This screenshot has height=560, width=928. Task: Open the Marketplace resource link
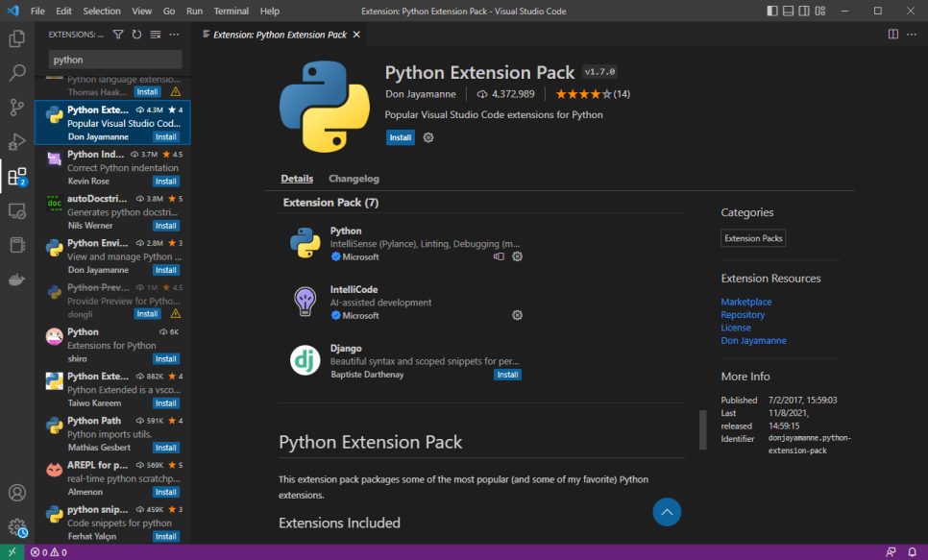pos(745,302)
